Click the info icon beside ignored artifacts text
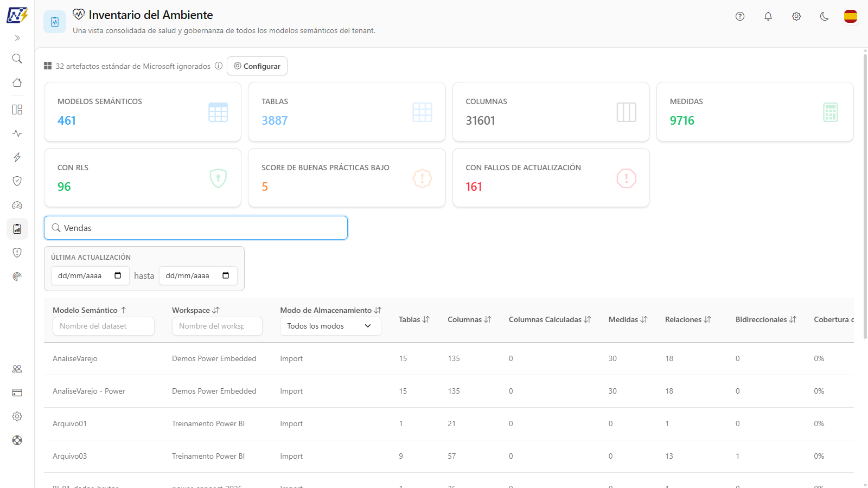868x488 pixels. (219, 66)
